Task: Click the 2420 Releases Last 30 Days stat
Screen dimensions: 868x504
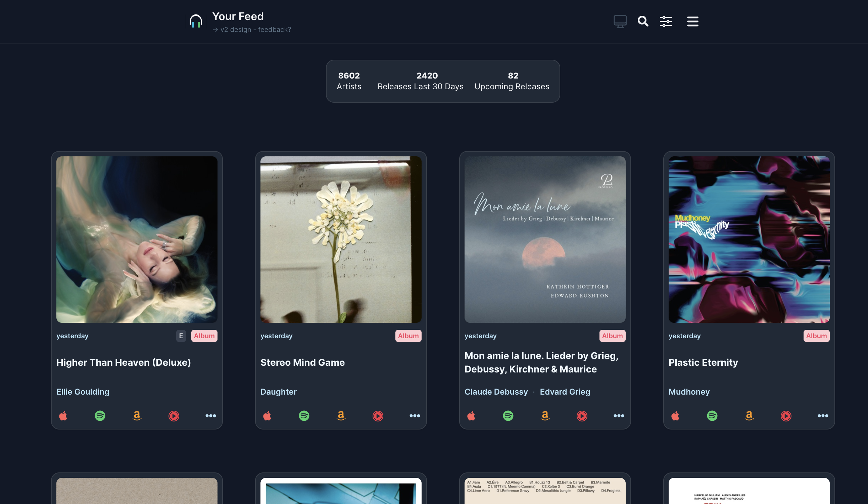Action: pyautogui.click(x=421, y=81)
